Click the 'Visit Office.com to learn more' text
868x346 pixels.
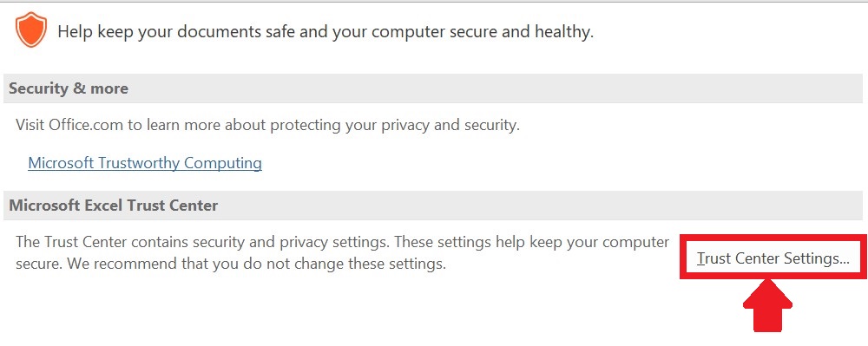(x=267, y=125)
